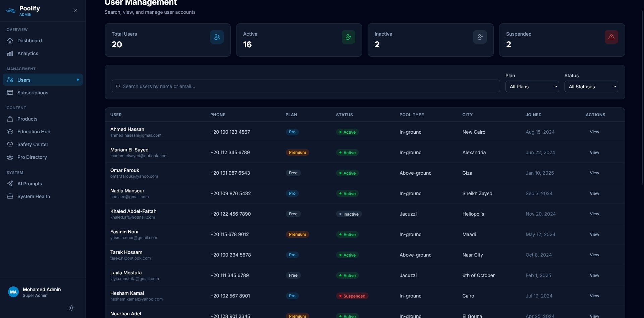Click the 6th of October city cell
644x318 pixels.
point(479,275)
